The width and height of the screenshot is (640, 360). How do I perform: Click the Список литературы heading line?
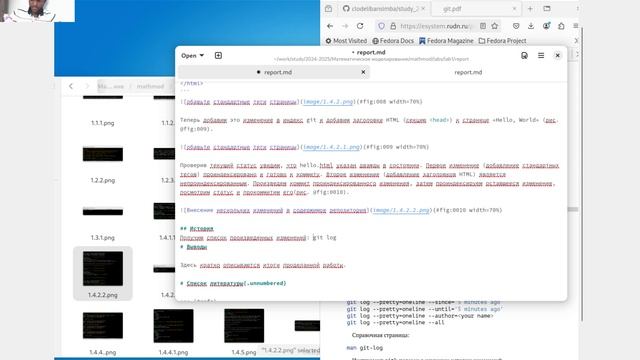233,283
